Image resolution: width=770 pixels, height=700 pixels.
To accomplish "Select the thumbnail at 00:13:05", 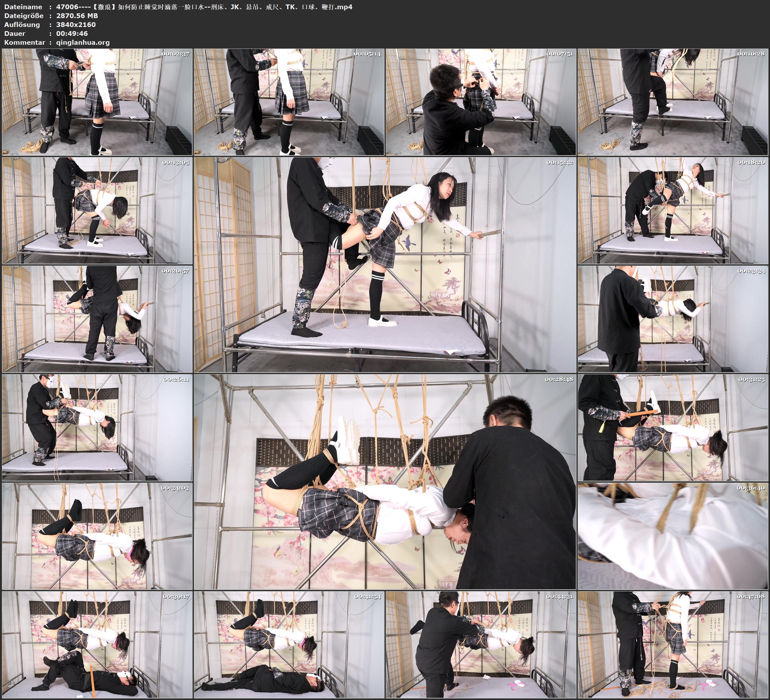I will (97, 210).
